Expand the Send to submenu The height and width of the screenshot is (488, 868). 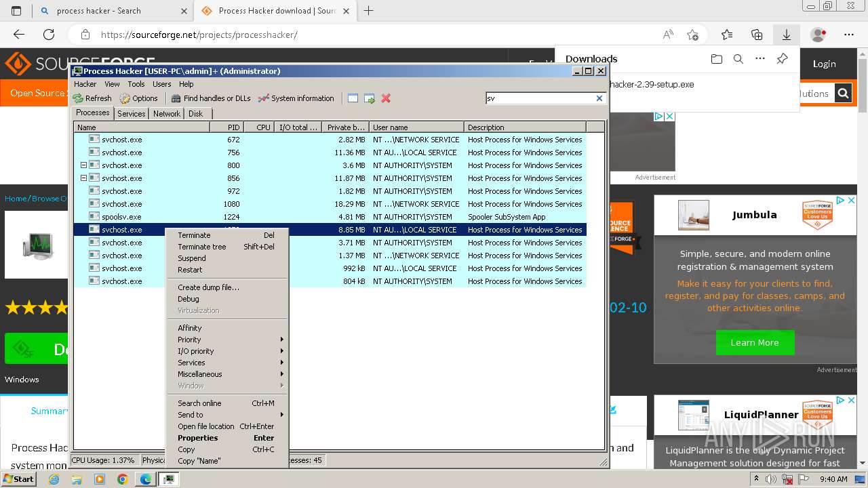coord(227,415)
